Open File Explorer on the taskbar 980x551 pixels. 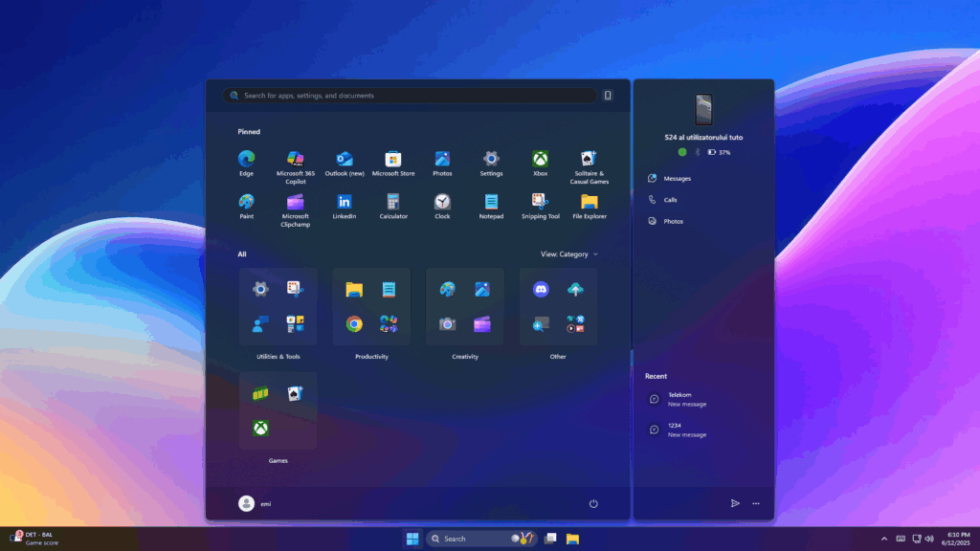[x=572, y=539]
